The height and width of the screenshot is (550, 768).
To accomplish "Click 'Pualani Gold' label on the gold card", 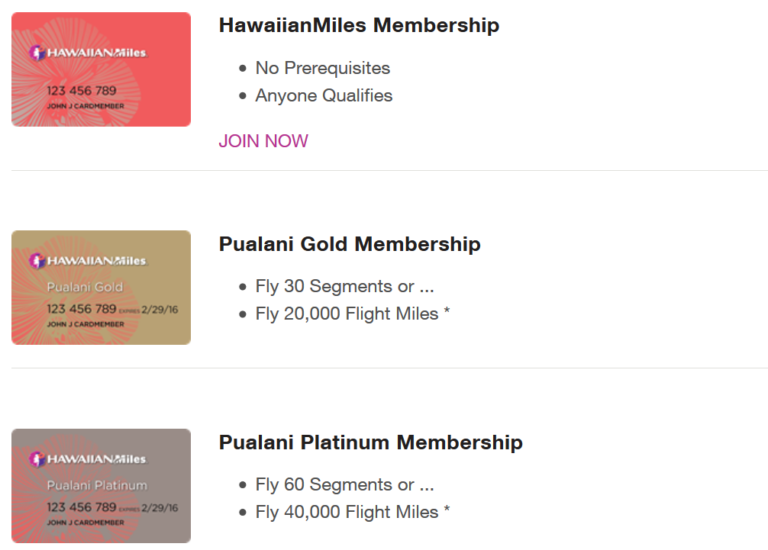I will (85, 287).
